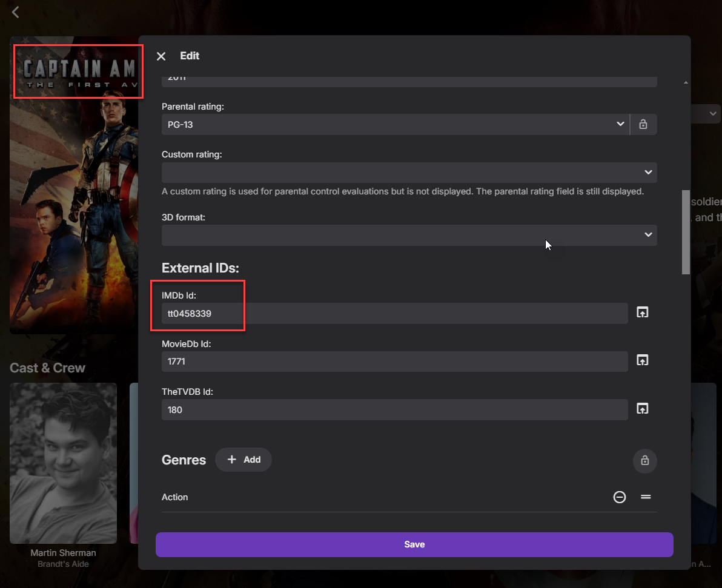This screenshot has width=722, height=588.
Task: Click the drag handle for Action genre
Action: tap(646, 497)
